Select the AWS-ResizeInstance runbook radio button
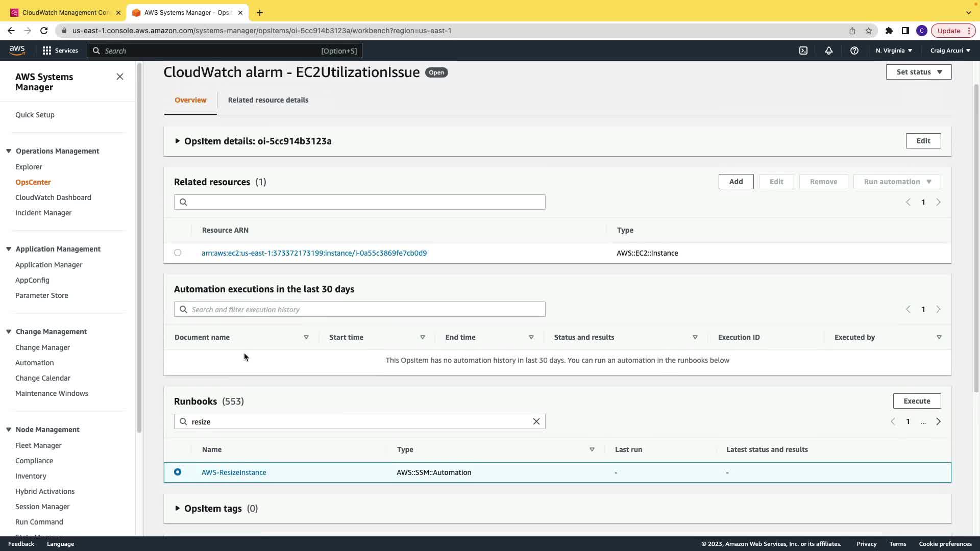 178,472
